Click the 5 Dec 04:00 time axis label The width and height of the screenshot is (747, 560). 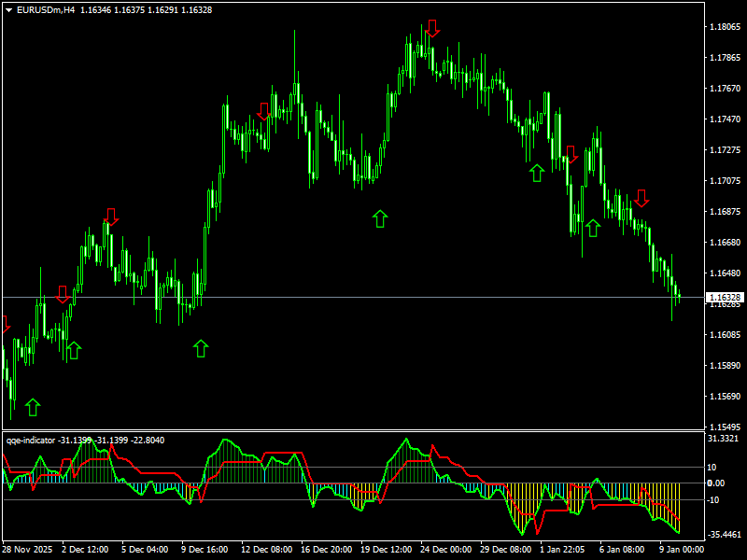tap(145, 550)
